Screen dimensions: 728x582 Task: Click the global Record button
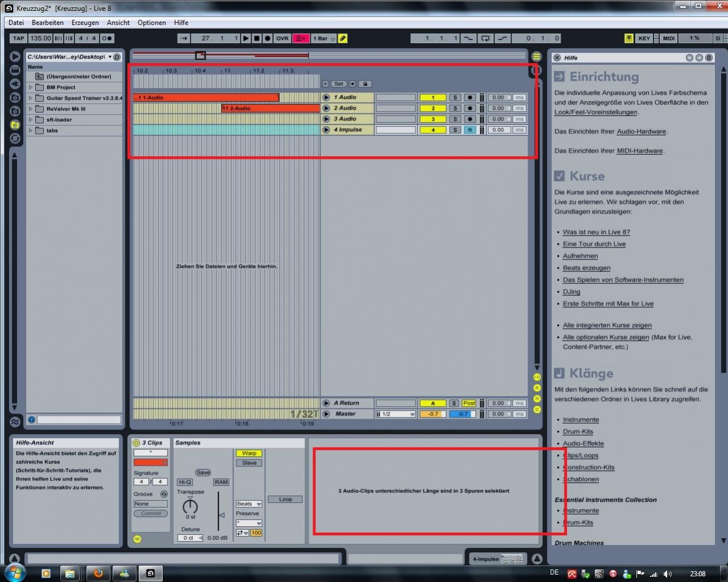tap(268, 38)
